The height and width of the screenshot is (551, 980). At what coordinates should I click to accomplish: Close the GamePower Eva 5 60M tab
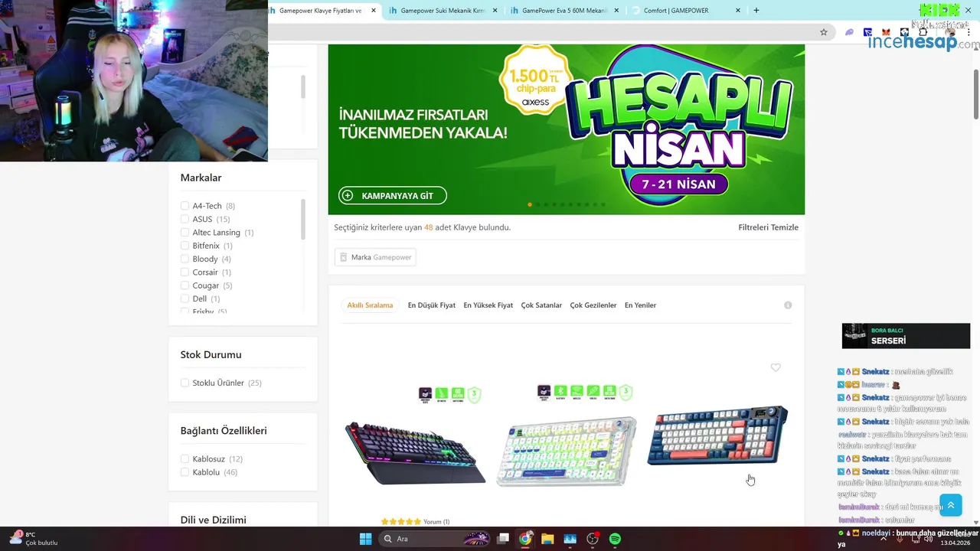(x=616, y=11)
